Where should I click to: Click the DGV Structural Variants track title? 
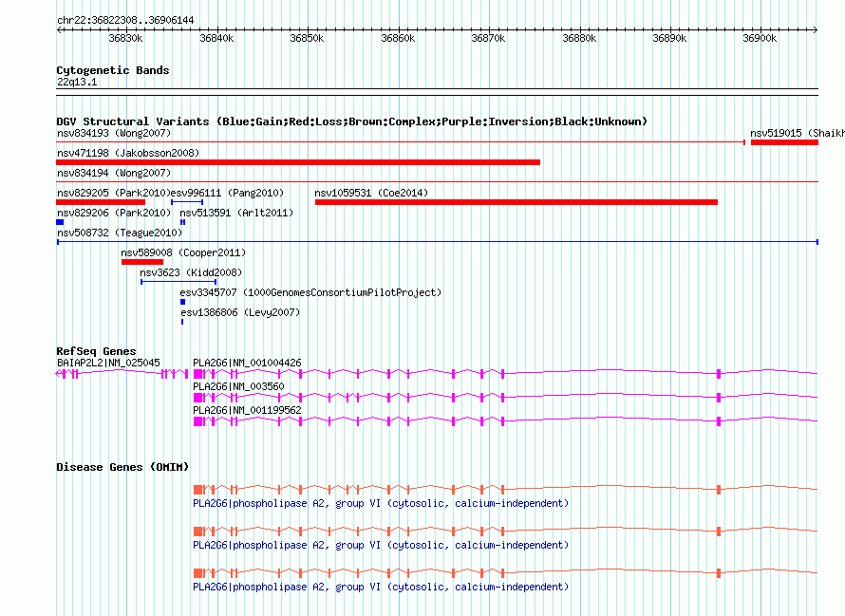[x=352, y=121]
